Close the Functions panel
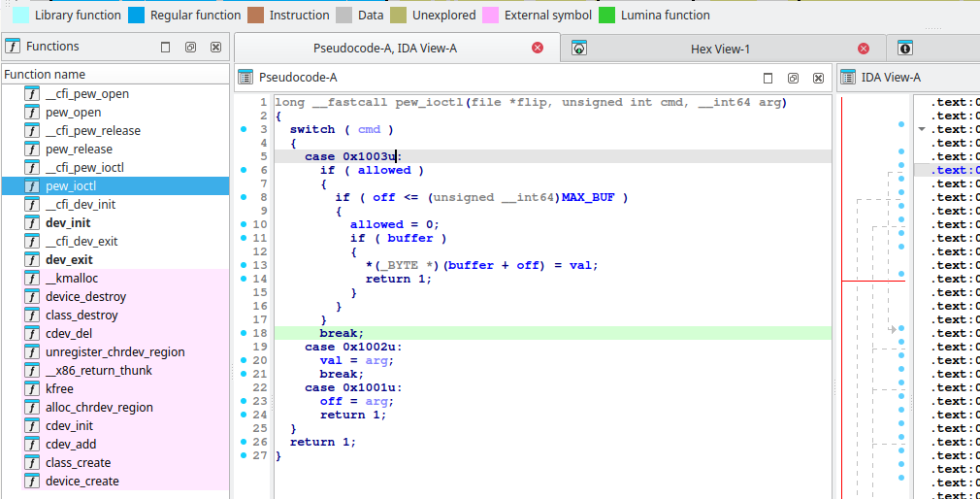 pyautogui.click(x=215, y=47)
